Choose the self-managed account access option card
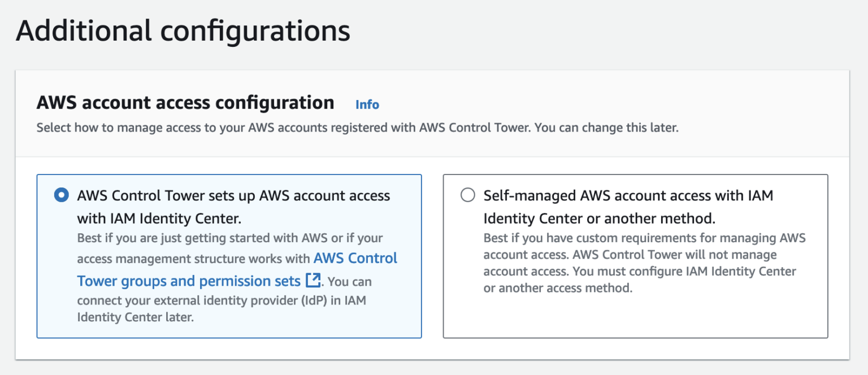The image size is (868, 375). (636, 255)
